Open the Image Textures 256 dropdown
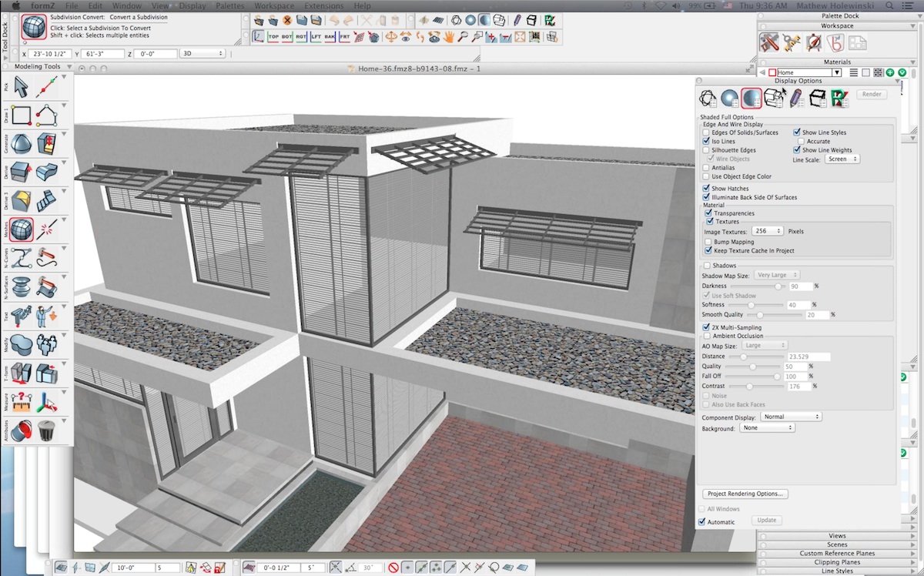The width and height of the screenshot is (924, 576). tap(768, 231)
